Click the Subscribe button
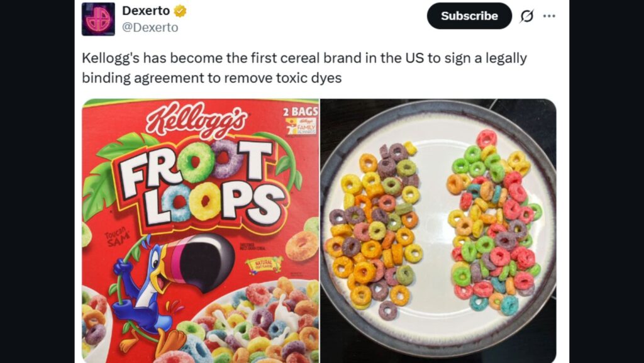 (469, 16)
